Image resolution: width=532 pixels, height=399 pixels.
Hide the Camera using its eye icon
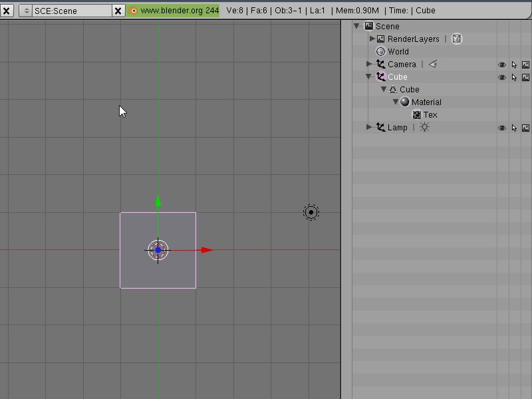coord(502,65)
